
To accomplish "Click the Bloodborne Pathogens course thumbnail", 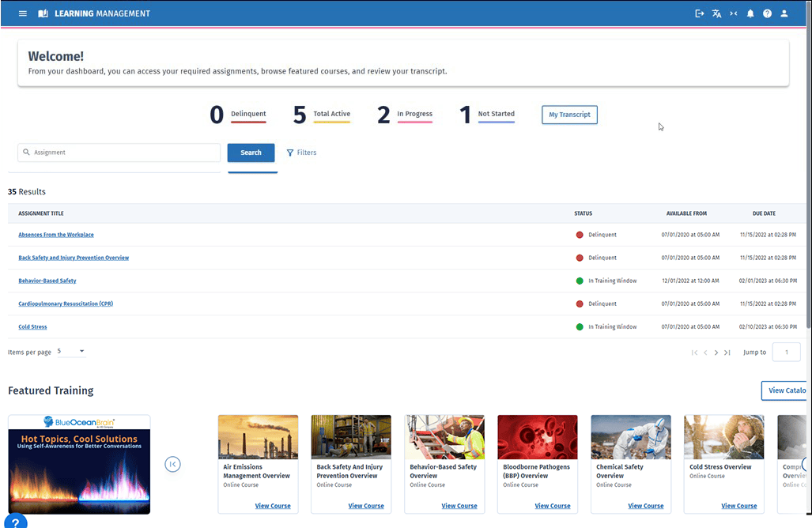I will 538,437.
